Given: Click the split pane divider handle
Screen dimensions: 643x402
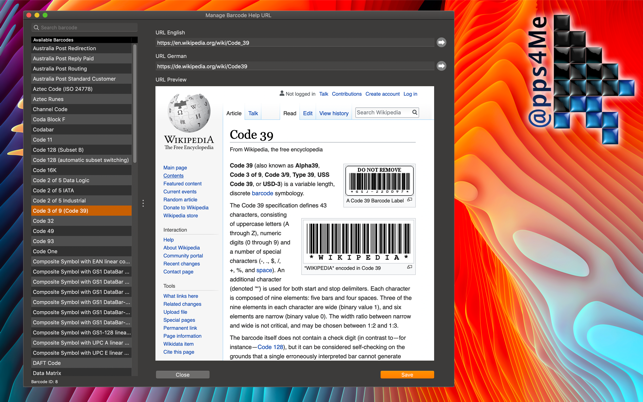Looking at the screenshot, I should pyautogui.click(x=143, y=203).
